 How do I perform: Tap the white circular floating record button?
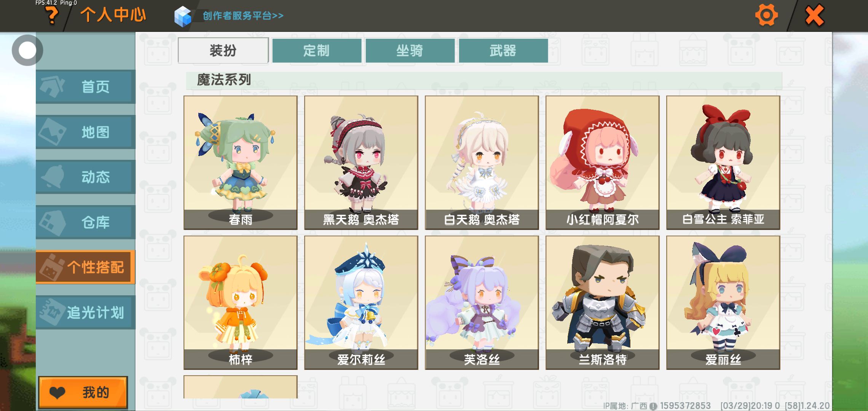point(27,50)
